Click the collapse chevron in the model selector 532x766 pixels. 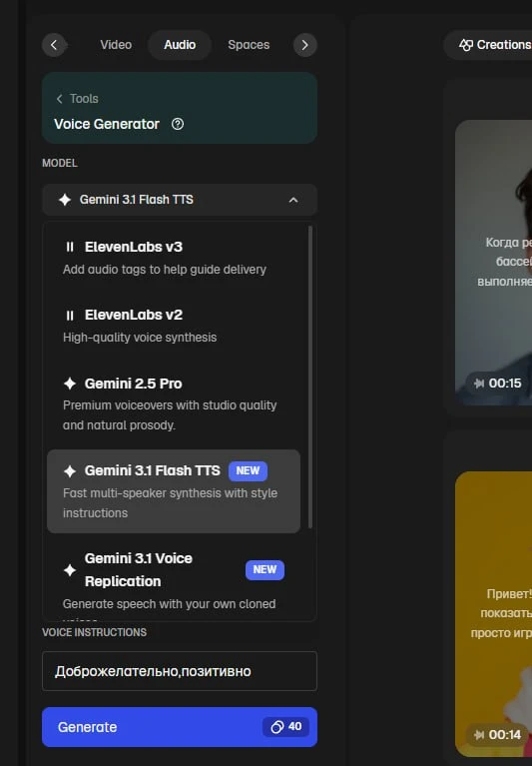click(x=293, y=200)
